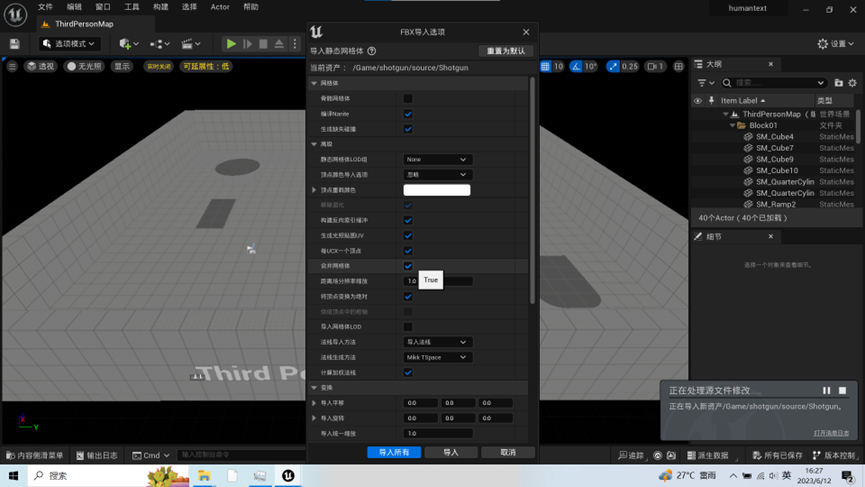Screen dimensions: 865x487
Task: Toggle Import Mesh LODs (导入网格体LOD) checkbox
Action: pyautogui.click(x=408, y=327)
